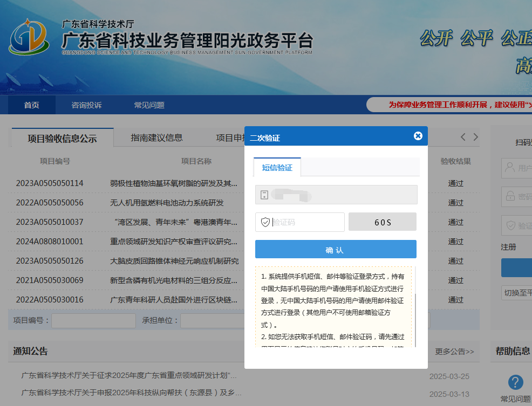Click the shield icon in the dialog's 验证码 field
Screen dimensions: 532x406
pos(265,222)
